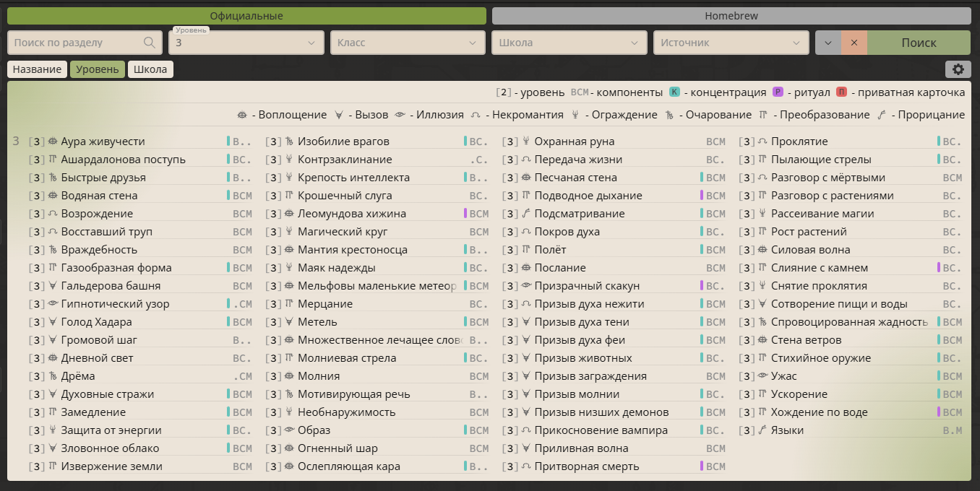This screenshot has height=491, width=980.
Task: Toggle sorting by Уровень
Action: click(98, 69)
